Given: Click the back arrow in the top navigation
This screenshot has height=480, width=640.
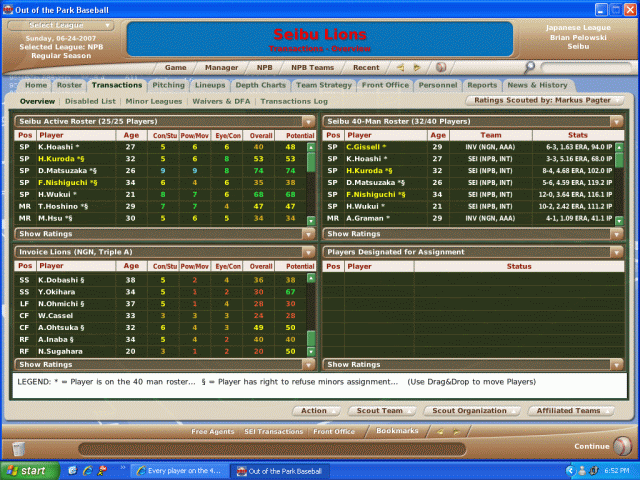Looking at the screenshot, I should tap(400, 67).
